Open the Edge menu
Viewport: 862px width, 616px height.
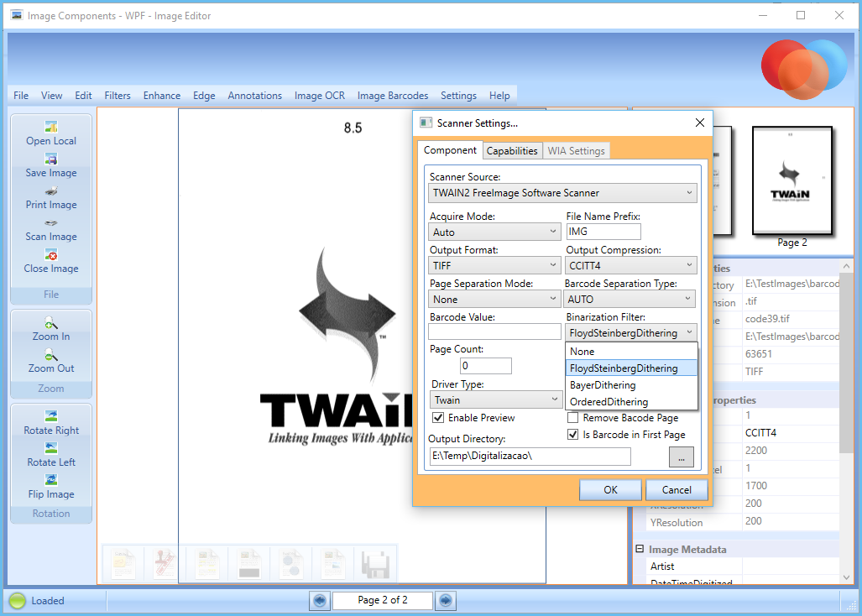coord(204,95)
